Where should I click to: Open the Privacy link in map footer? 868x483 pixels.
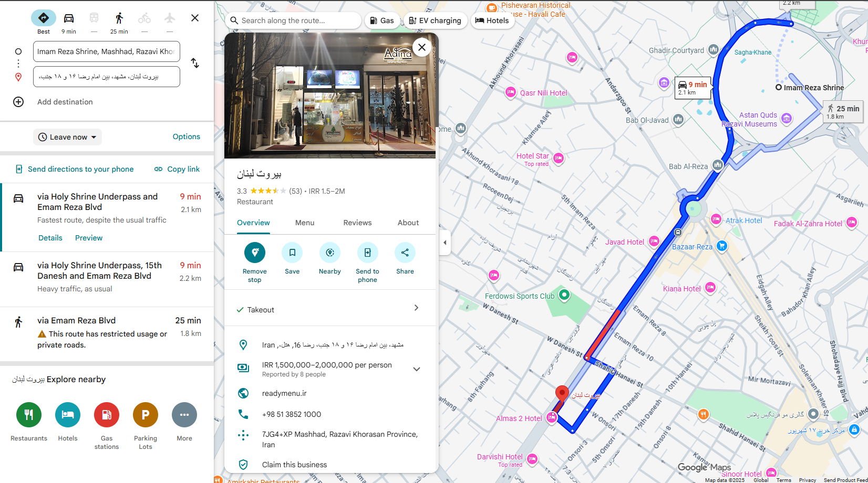coord(808,480)
